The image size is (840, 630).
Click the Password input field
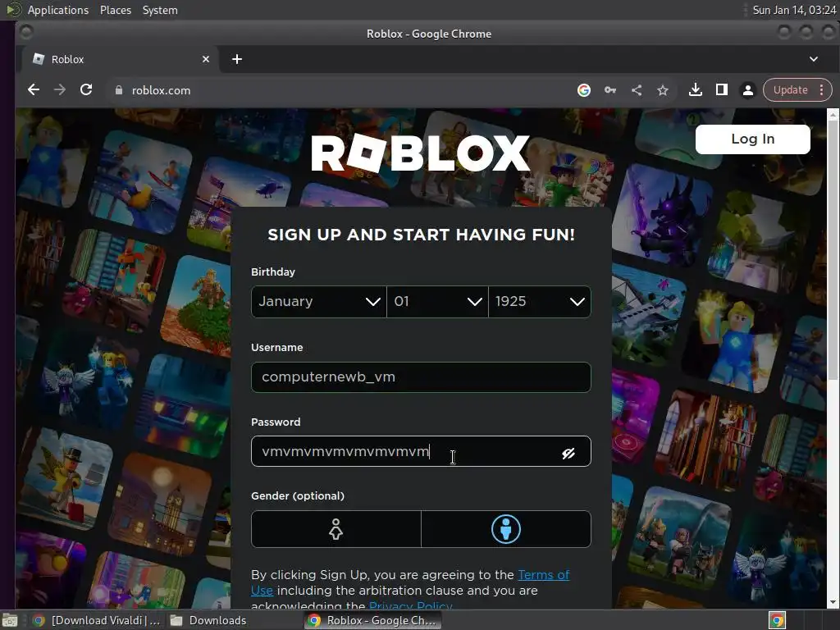pyautogui.click(x=421, y=451)
